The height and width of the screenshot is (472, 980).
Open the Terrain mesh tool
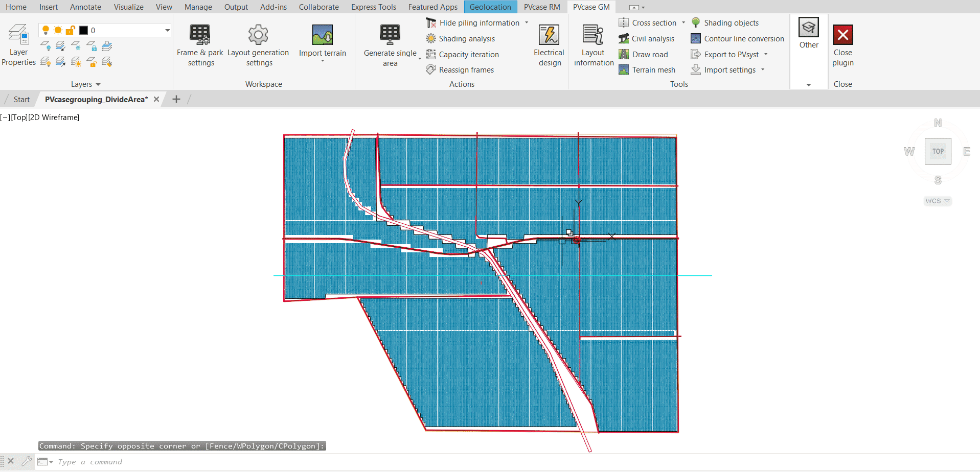point(647,69)
